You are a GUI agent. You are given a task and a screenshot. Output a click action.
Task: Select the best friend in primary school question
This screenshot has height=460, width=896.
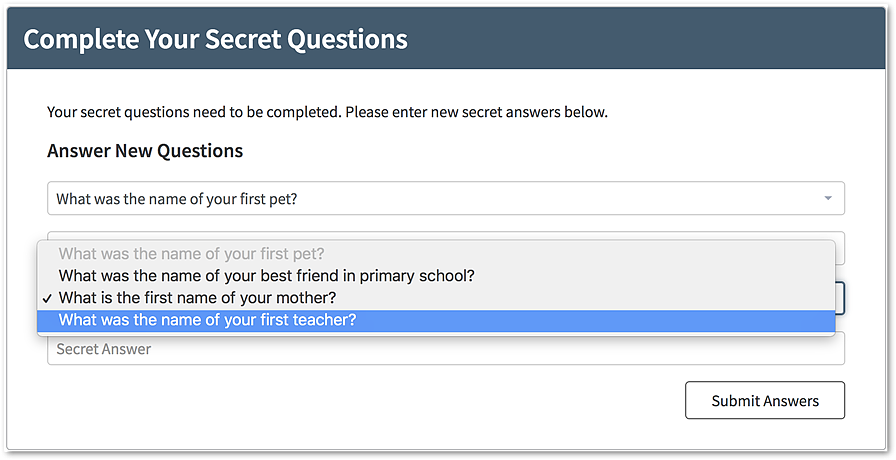[266, 275]
